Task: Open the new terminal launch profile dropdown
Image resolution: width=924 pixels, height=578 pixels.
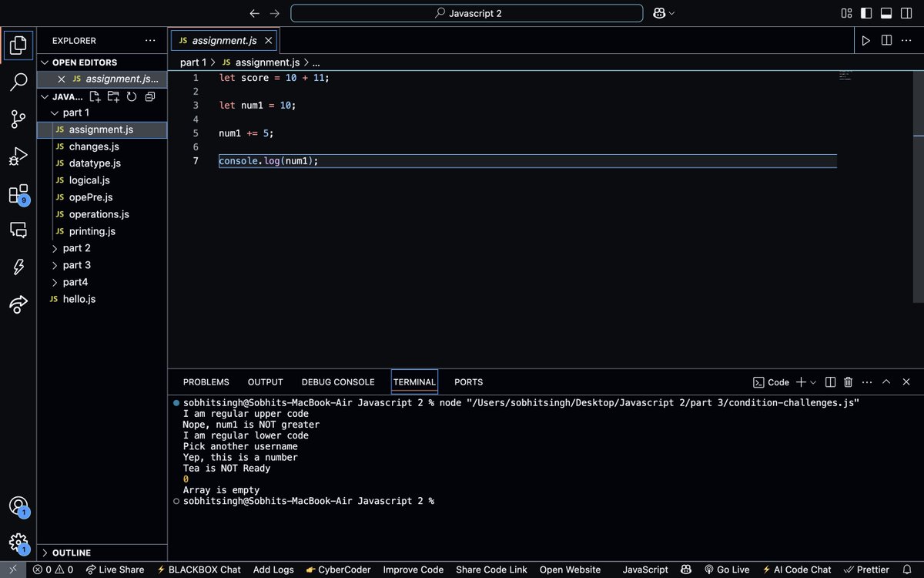Action: tap(813, 382)
